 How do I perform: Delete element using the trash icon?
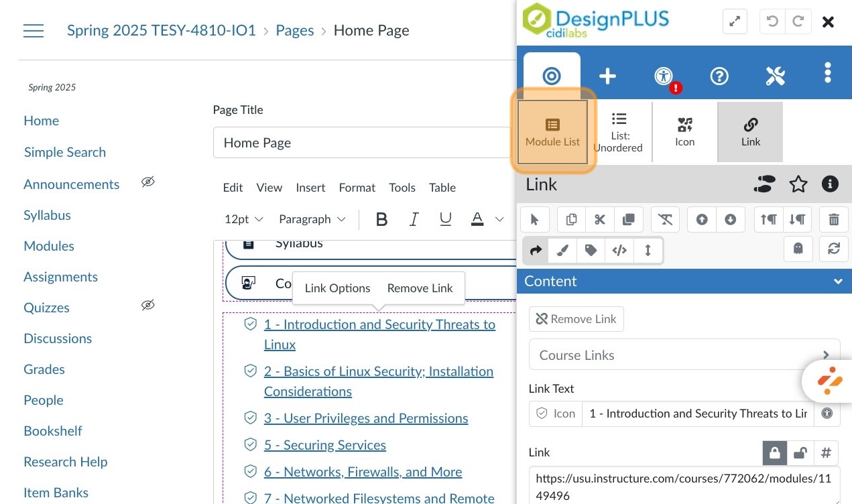(833, 219)
